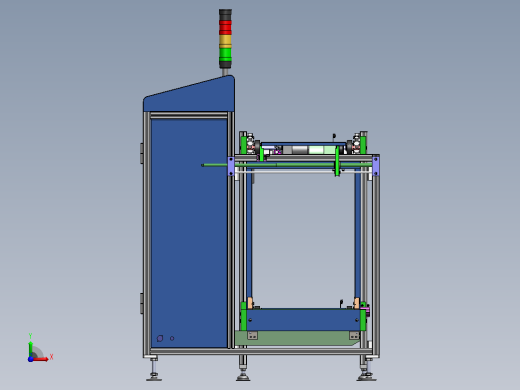
Task: Click the lower blue conveyor side panel
Action: (303, 320)
